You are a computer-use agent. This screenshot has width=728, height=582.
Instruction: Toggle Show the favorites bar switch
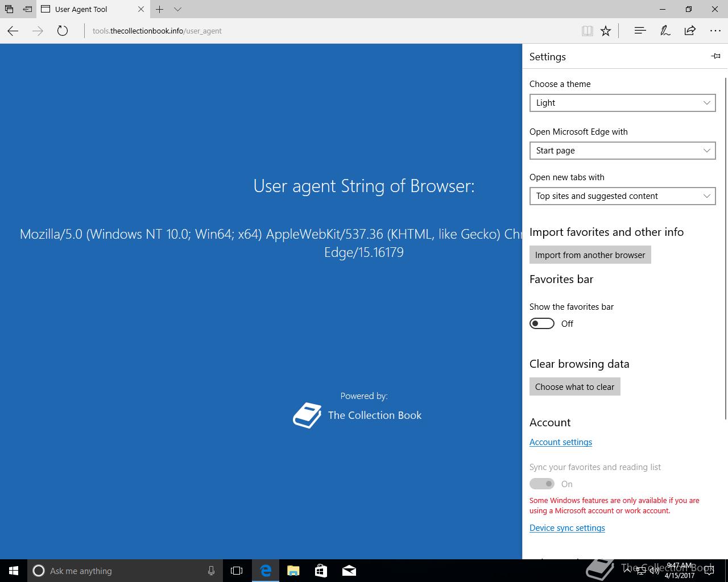[x=542, y=323]
